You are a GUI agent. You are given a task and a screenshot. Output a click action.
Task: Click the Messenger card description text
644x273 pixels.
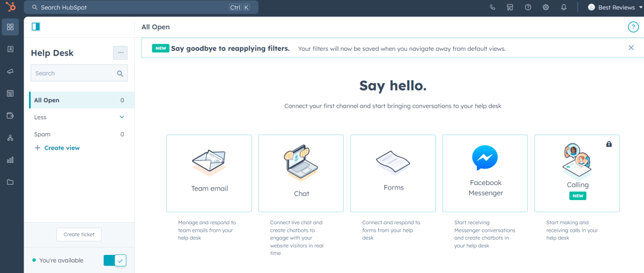click(485, 234)
